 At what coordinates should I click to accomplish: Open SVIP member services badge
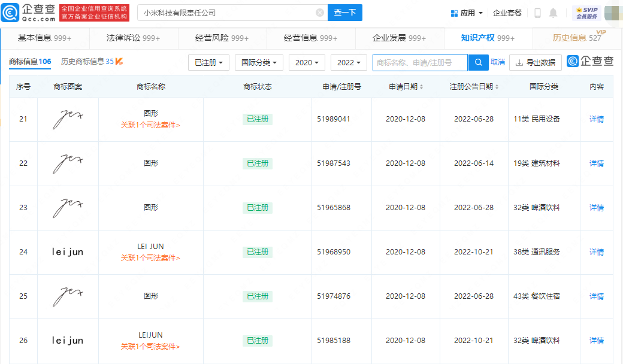(x=587, y=13)
